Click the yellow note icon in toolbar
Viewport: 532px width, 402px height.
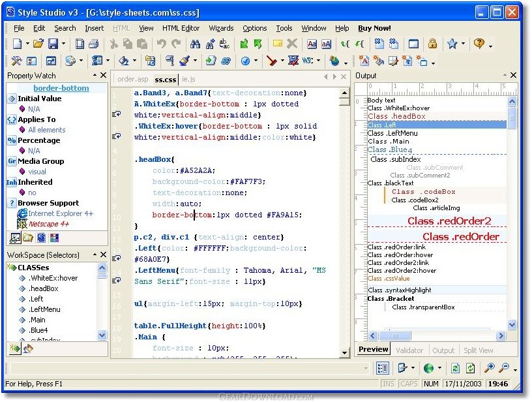[x=277, y=44]
